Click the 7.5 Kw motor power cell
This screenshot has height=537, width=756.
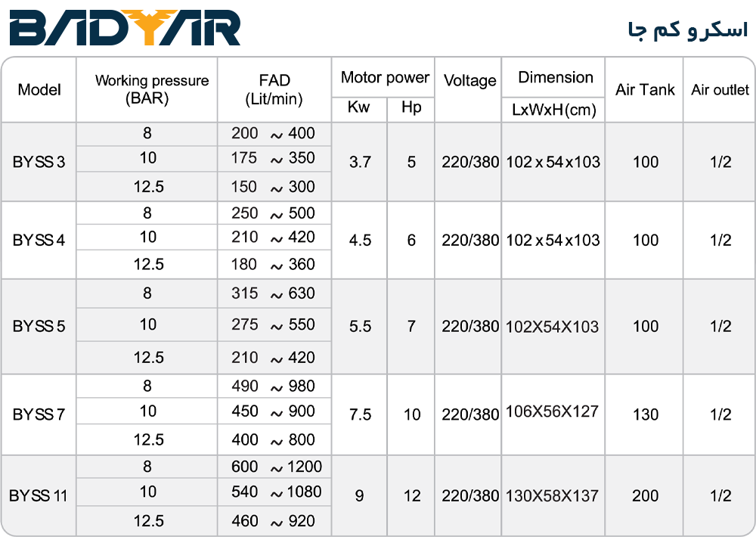360,414
